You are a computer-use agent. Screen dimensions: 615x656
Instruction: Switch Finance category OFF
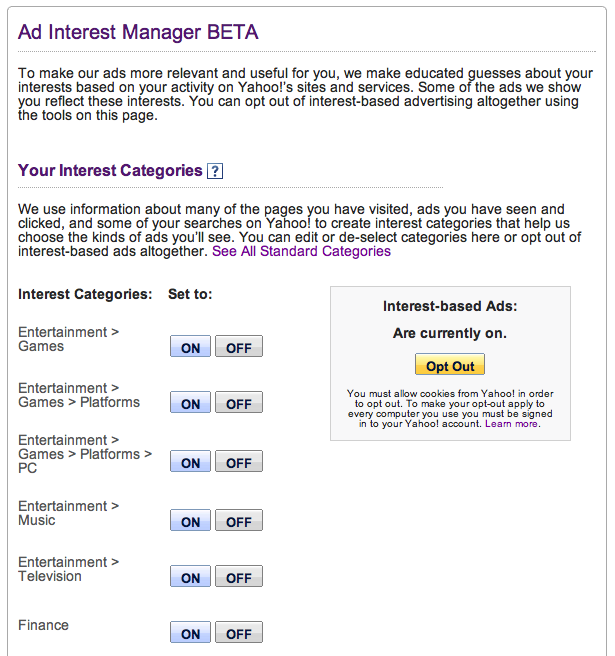pos(238,634)
